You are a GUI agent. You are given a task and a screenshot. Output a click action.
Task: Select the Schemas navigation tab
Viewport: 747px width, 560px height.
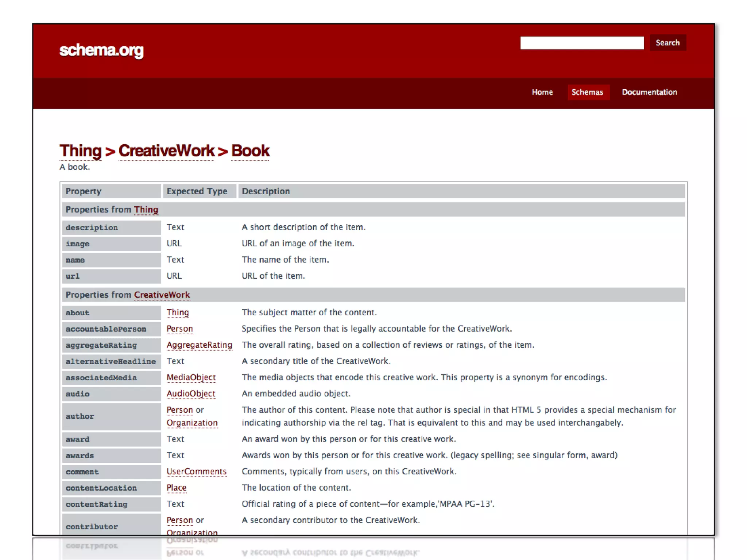587,92
